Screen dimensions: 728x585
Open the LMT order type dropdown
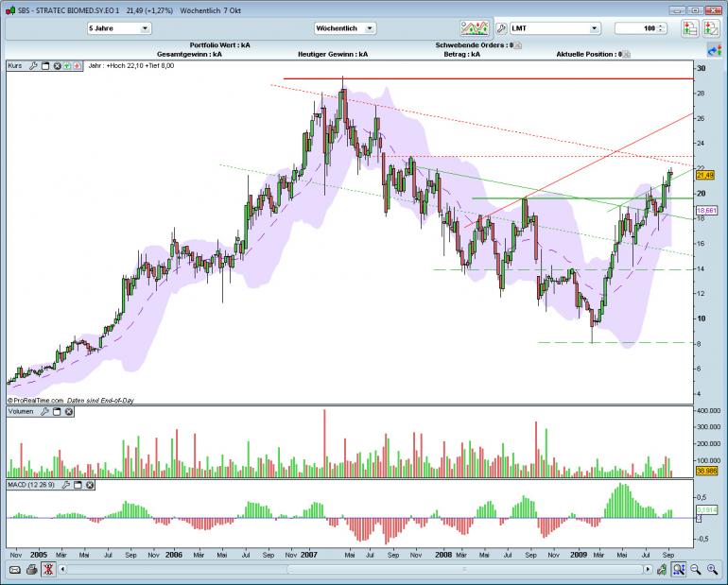[555, 28]
